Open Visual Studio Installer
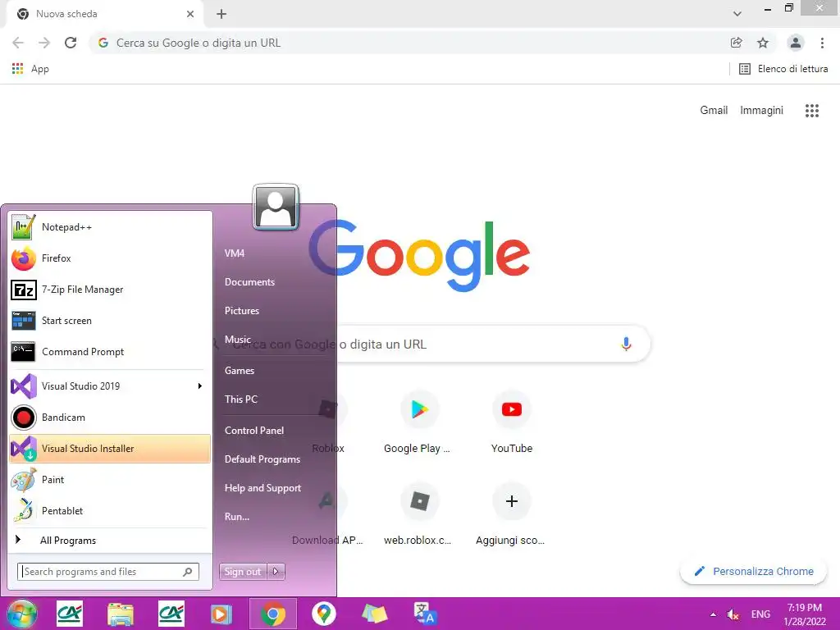Screen dimensions: 840x630 pyautogui.click(x=110, y=449)
